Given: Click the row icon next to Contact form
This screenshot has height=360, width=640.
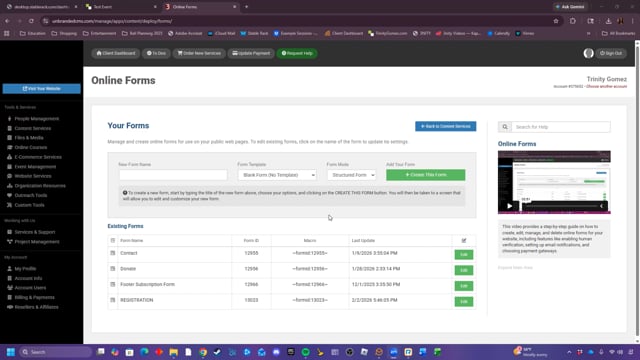Looking at the screenshot, I should click(x=113, y=253).
